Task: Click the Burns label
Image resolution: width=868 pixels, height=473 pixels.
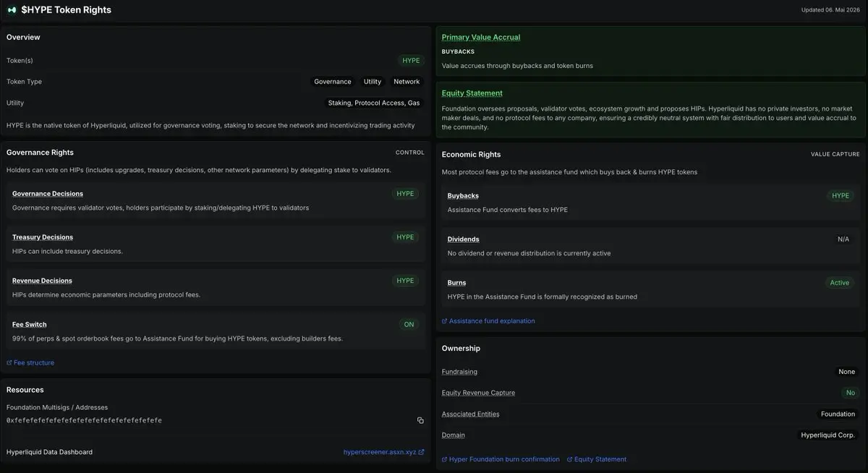Action: 457,282
